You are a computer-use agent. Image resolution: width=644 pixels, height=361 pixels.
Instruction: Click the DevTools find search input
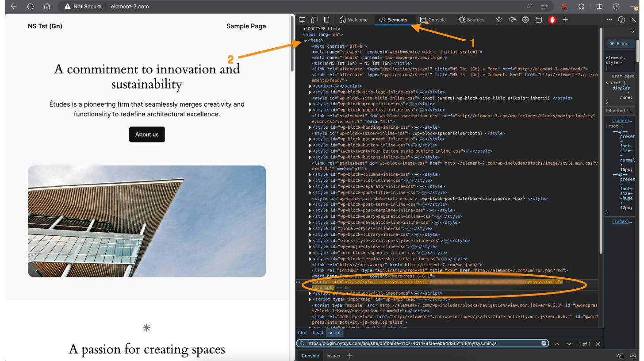(420, 343)
